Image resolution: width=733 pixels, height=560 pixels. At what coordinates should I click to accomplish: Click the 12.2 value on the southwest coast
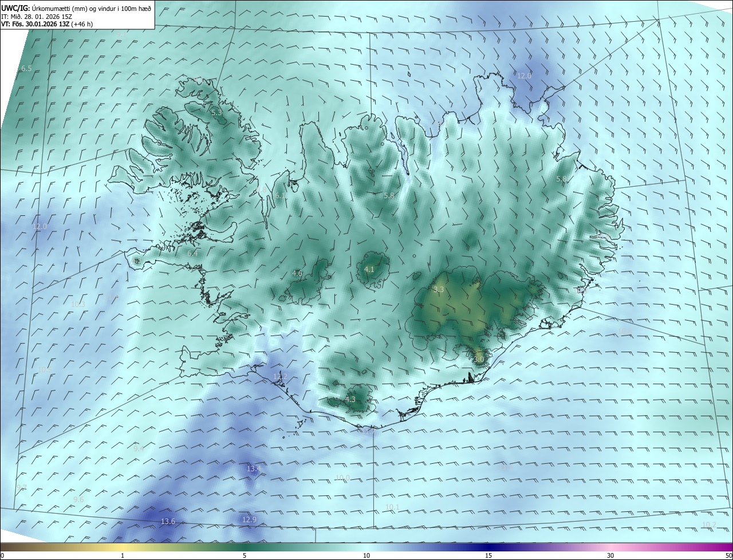click(x=280, y=376)
